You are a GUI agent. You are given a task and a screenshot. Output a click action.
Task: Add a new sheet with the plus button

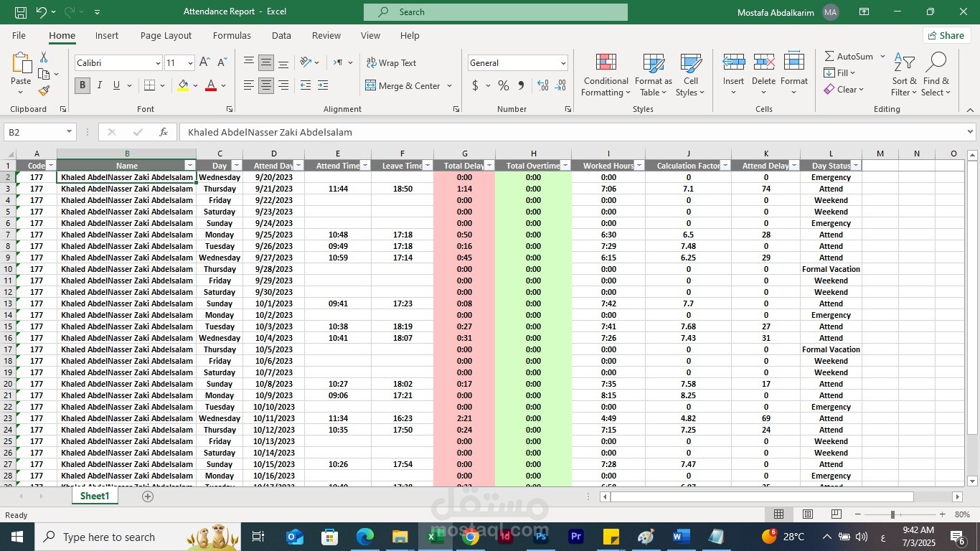(148, 496)
